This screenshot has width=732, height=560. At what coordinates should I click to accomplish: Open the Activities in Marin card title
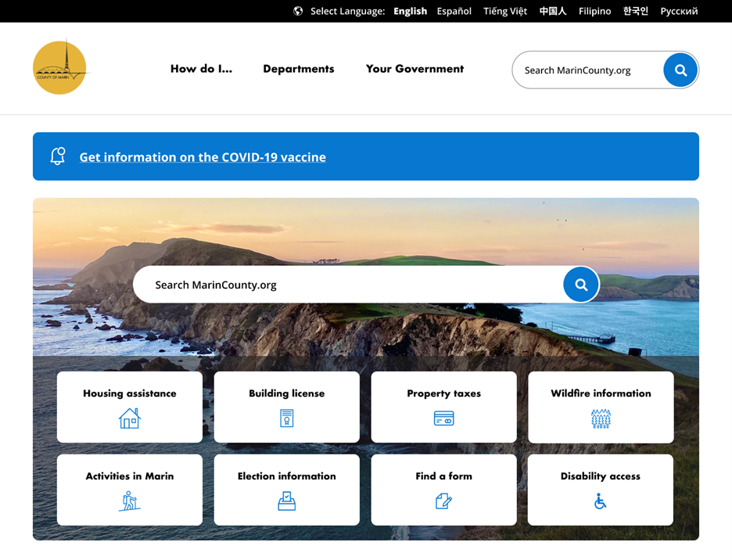[x=130, y=476]
